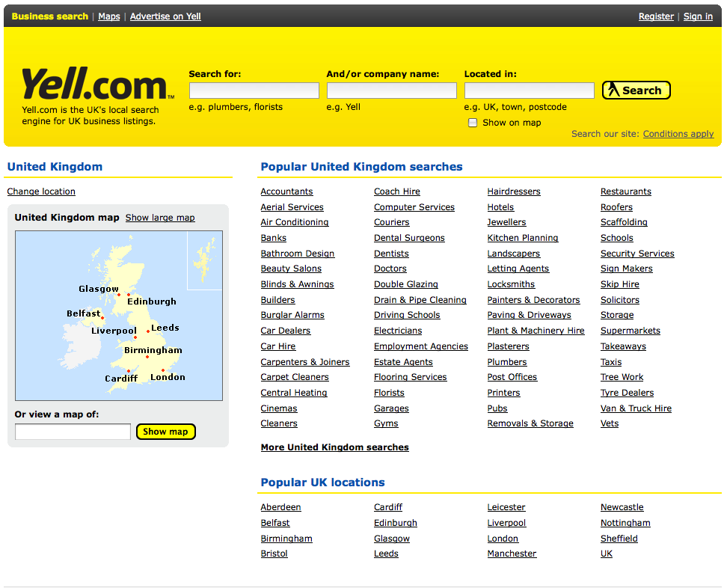
Task: Browse Computer Services listings
Action: [414, 207]
